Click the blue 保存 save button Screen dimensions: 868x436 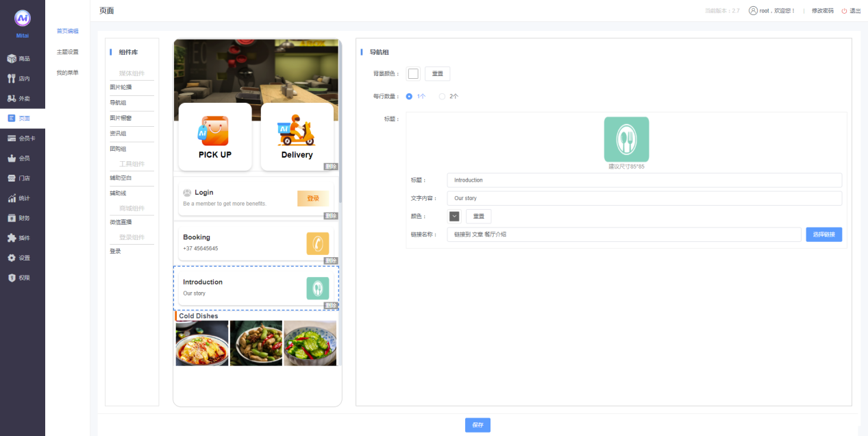coord(478,425)
